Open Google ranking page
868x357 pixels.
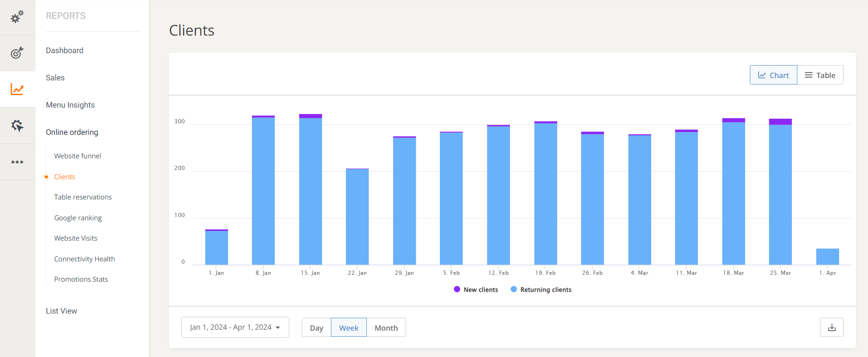[78, 218]
